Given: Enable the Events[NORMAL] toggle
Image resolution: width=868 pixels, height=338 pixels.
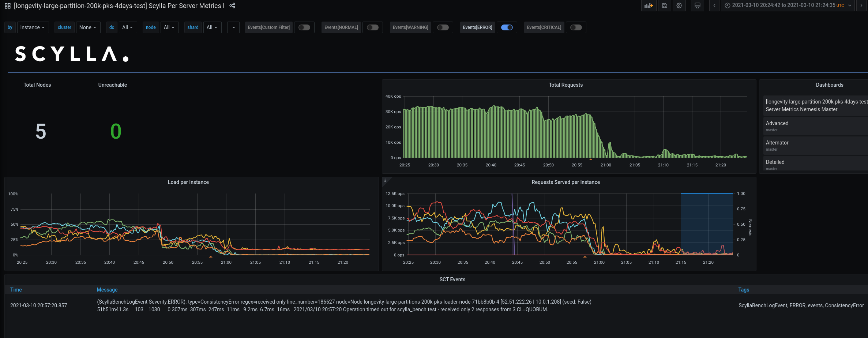Looking at the screenshot, I should pyautogui.click(x=373, y=27).
